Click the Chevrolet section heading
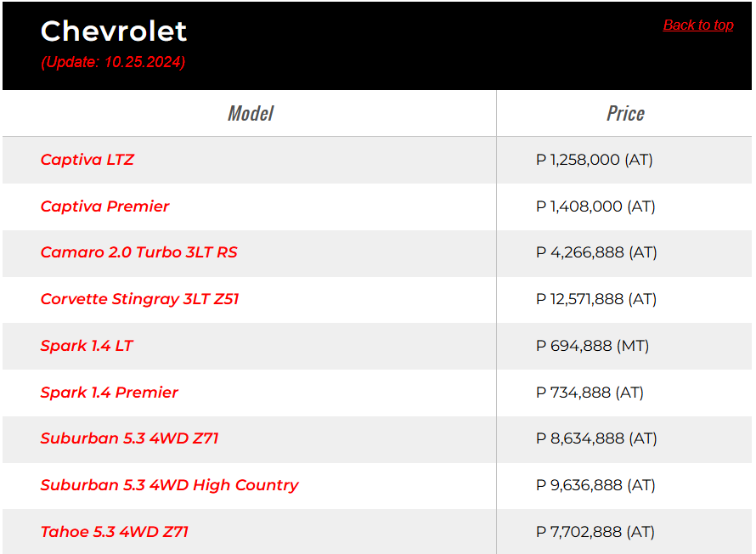Viewport: 756px width, 554px height. pos(114,31)
